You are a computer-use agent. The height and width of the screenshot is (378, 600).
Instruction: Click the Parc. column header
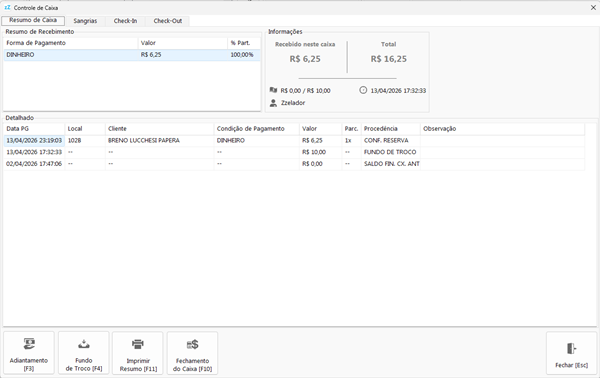click(351, 129)
